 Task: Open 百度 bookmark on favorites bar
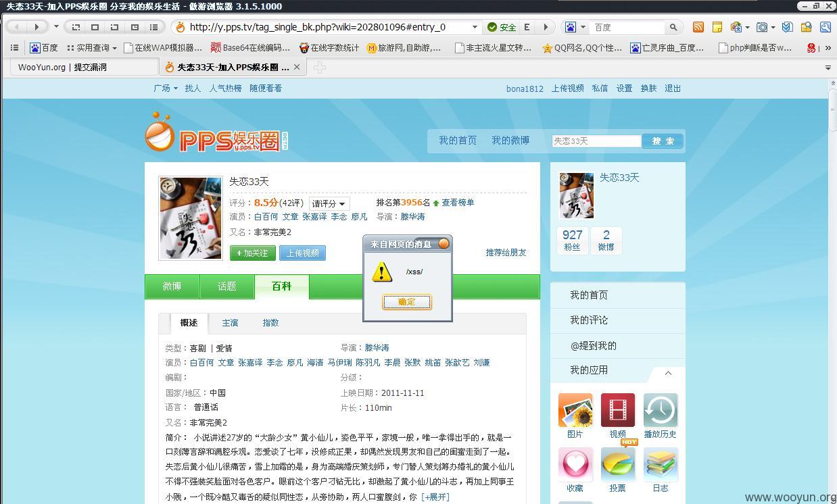click(x=44, y=48)
